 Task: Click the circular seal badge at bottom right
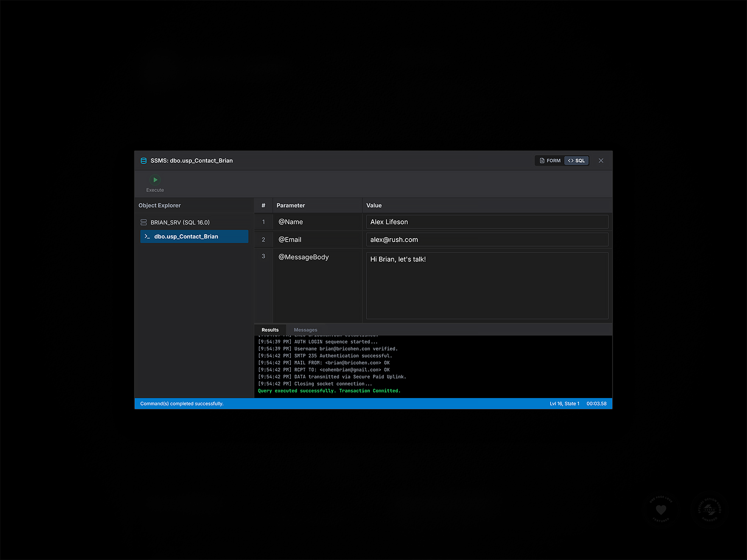coord(711,510)
